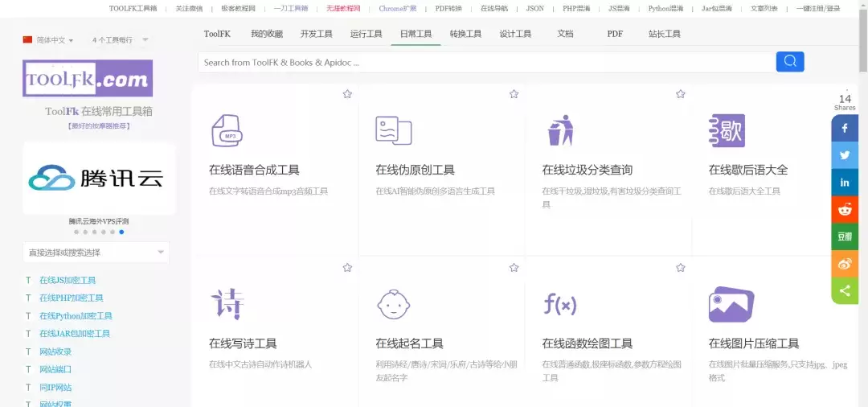Screen dimensions: 868x407
Task: Select the 站长工具 tab
Action: [665, 34]
